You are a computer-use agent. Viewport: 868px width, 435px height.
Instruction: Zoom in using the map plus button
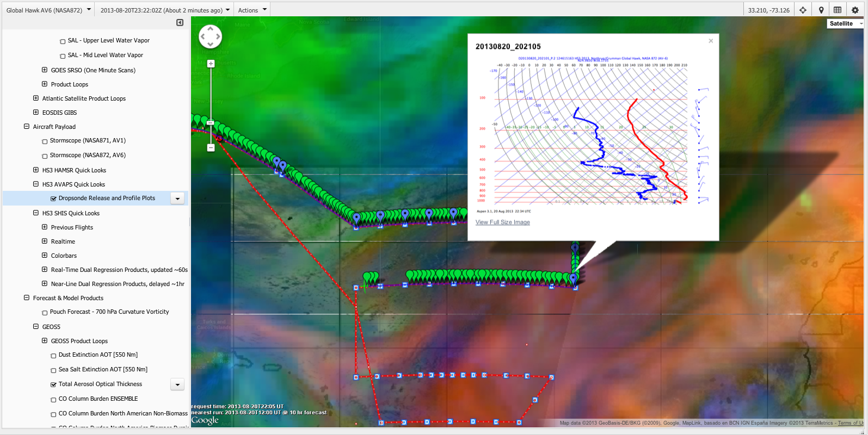211,64
